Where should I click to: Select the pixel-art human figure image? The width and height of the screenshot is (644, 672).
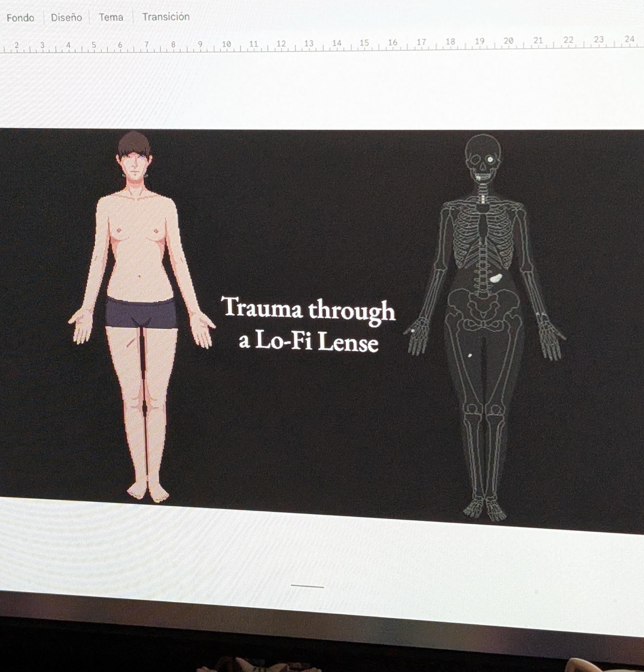pos(141,316)
